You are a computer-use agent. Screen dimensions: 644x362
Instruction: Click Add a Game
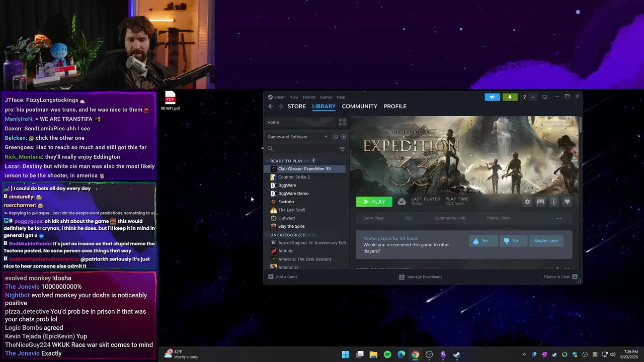283,277
